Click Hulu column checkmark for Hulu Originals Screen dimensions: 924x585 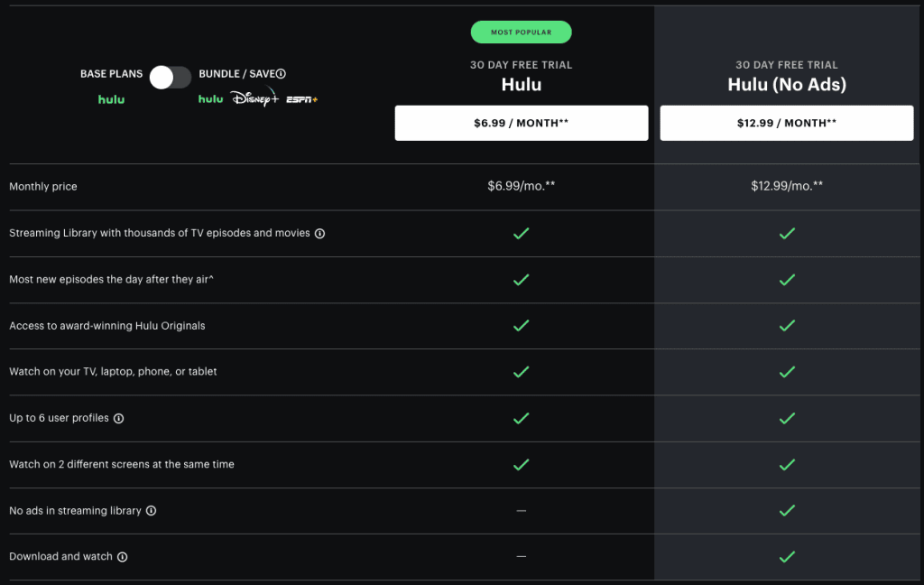521,326
